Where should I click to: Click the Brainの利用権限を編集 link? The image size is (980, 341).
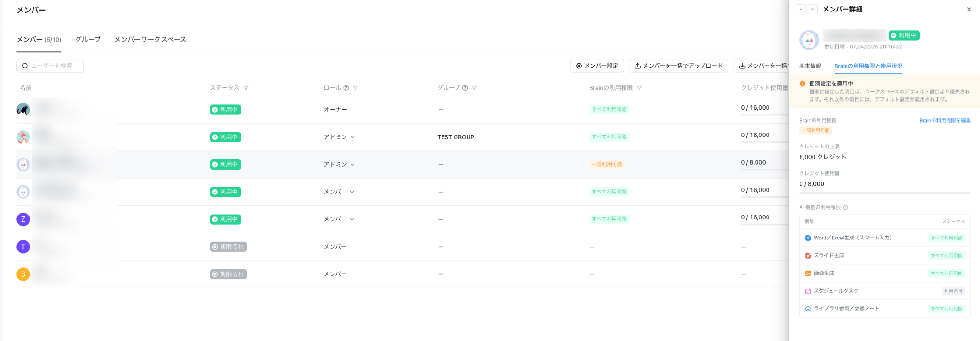click(945, 121)
